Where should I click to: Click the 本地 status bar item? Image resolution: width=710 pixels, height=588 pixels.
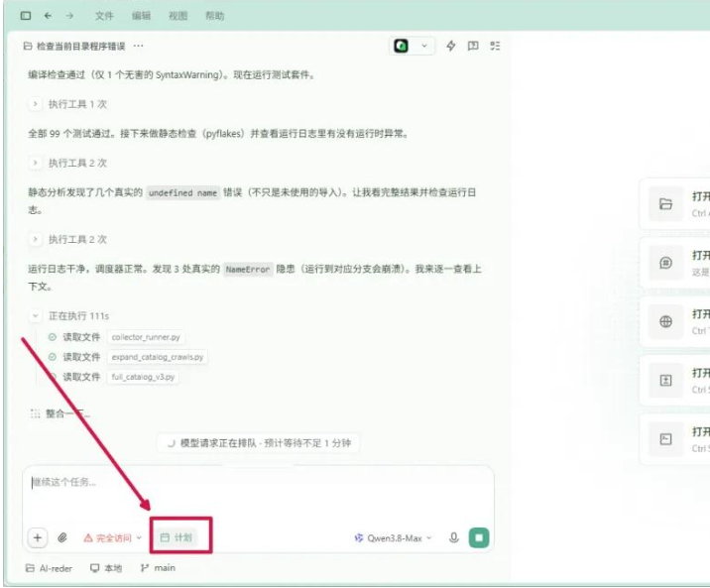coord(106,568)
